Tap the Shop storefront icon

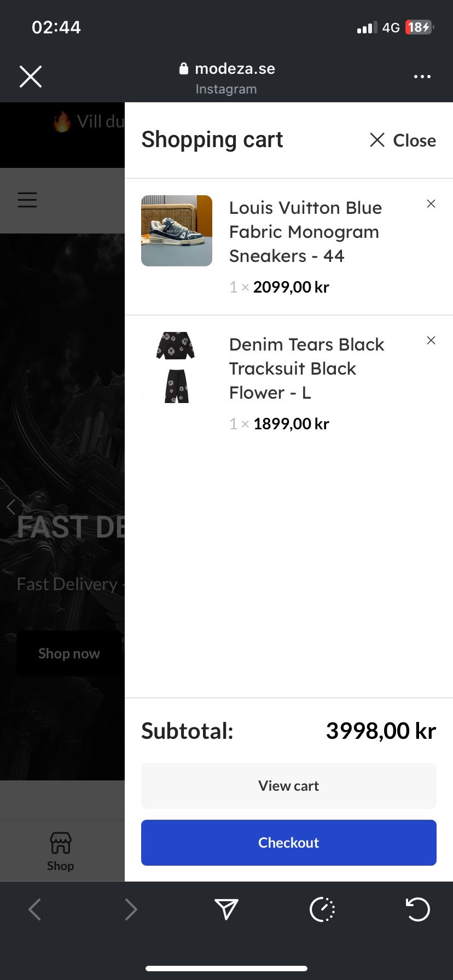[60, 850]
